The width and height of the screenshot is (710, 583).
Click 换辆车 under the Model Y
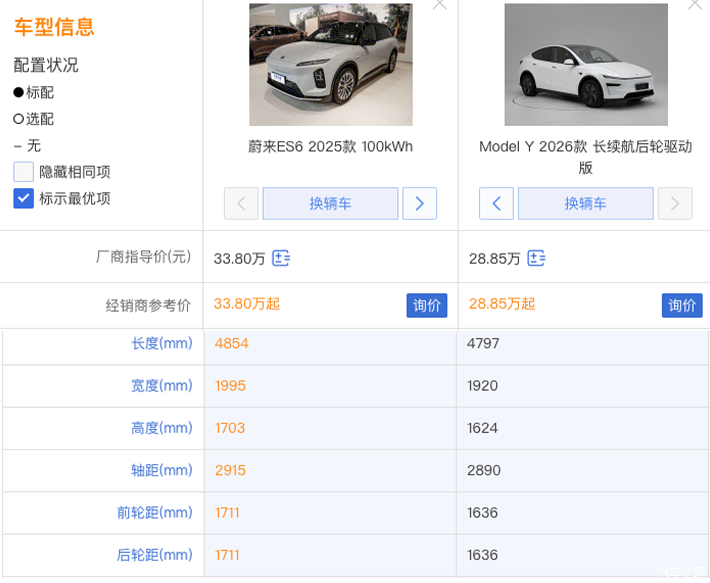pyautogui.click(x=585, y=204)
